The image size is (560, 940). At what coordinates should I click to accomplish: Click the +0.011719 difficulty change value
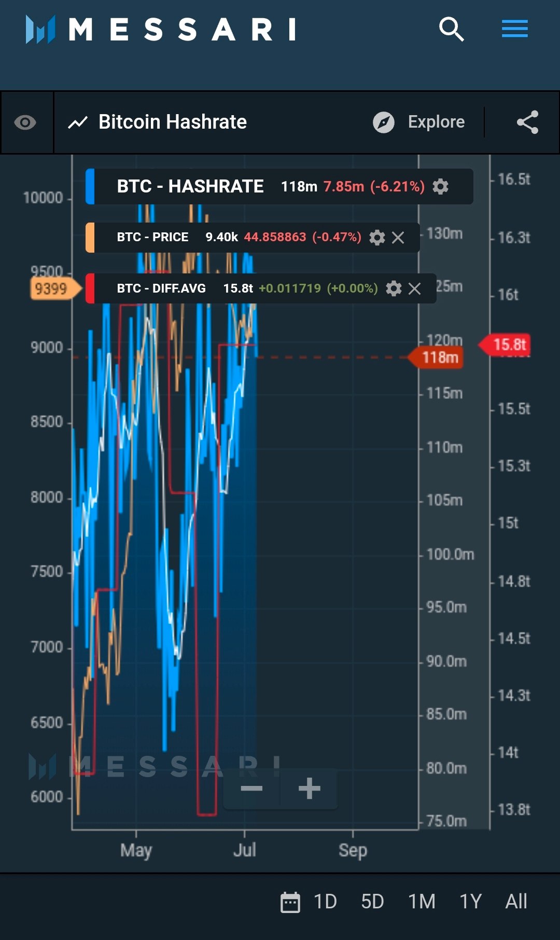[290, 288]
